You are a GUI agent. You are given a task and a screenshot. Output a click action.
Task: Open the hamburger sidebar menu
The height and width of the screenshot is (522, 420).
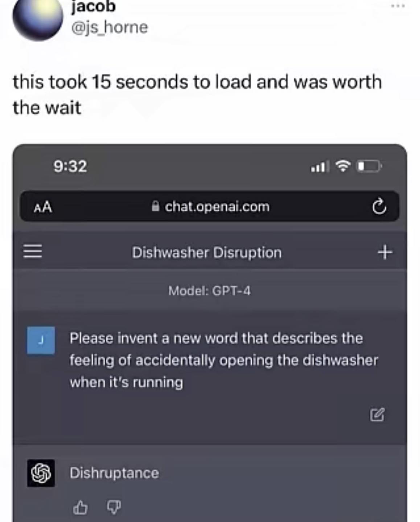[x=33, y=251]
